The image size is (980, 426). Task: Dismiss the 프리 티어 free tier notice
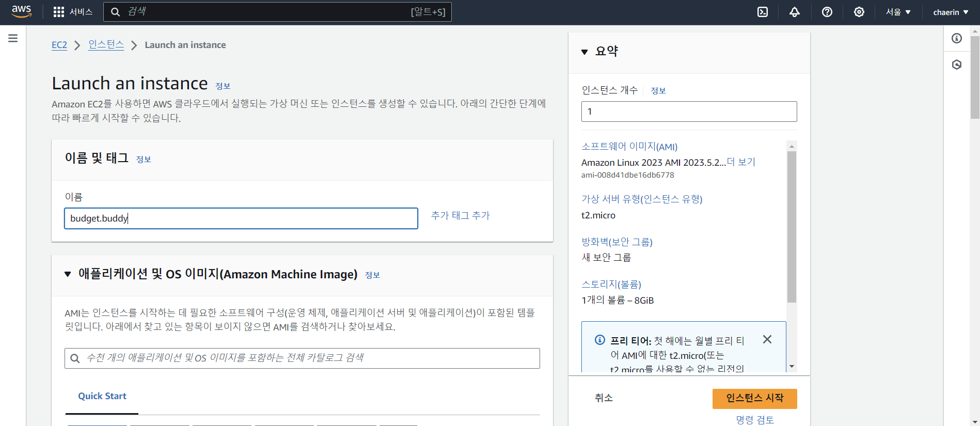pos(767,339)
